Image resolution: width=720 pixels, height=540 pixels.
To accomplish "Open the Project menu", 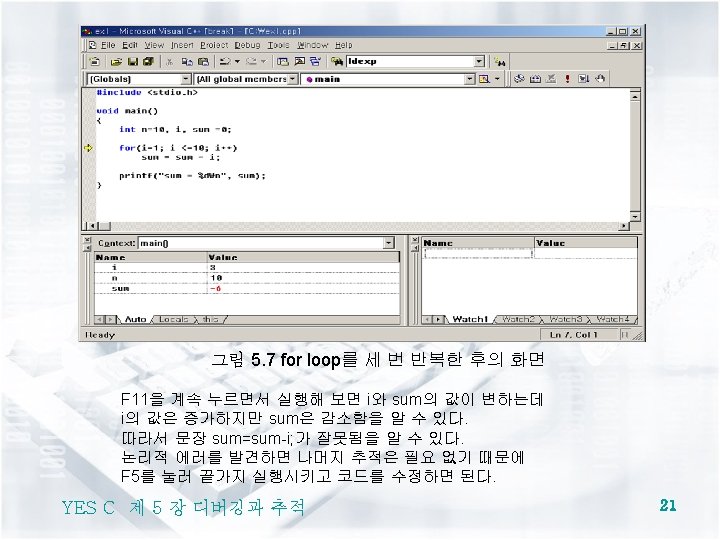I will (x=214, y=45).
